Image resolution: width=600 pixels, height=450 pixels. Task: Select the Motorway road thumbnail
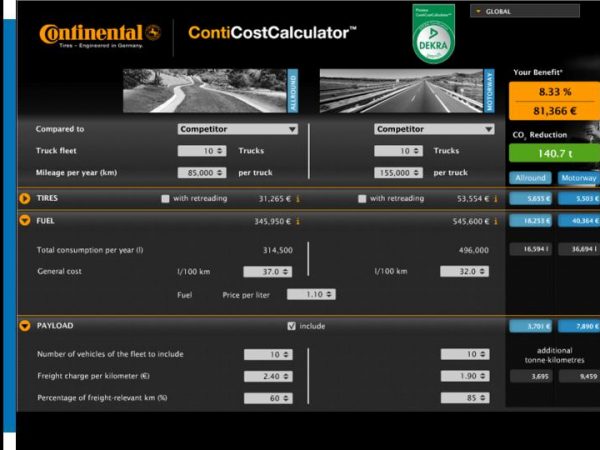pos(407,91)
